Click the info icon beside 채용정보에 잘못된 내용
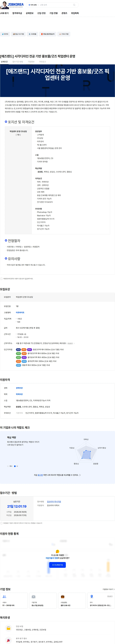The image size is (115, 644). pos(1,278)
